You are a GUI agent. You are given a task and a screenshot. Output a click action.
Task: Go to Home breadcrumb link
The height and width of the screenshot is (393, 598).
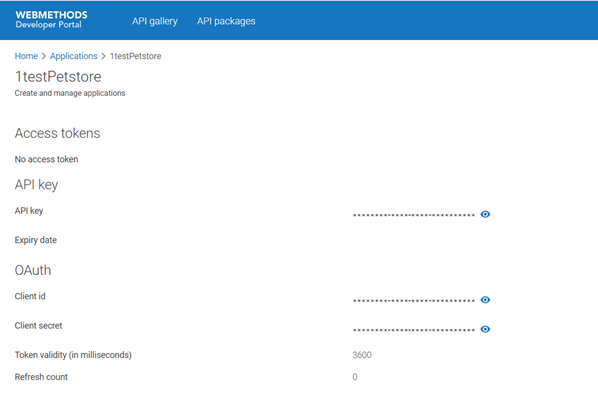(x=26, y=56)
